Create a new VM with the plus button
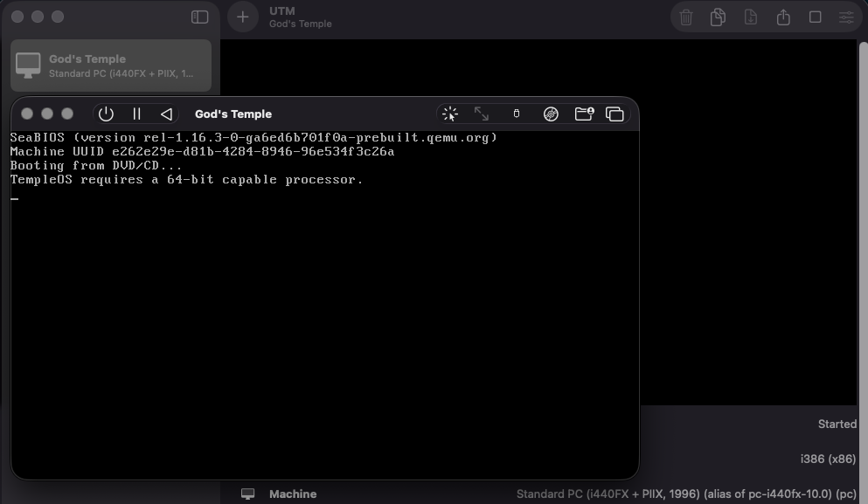The image size is (868, 504). pyautogui.click(x=242, y=17)
